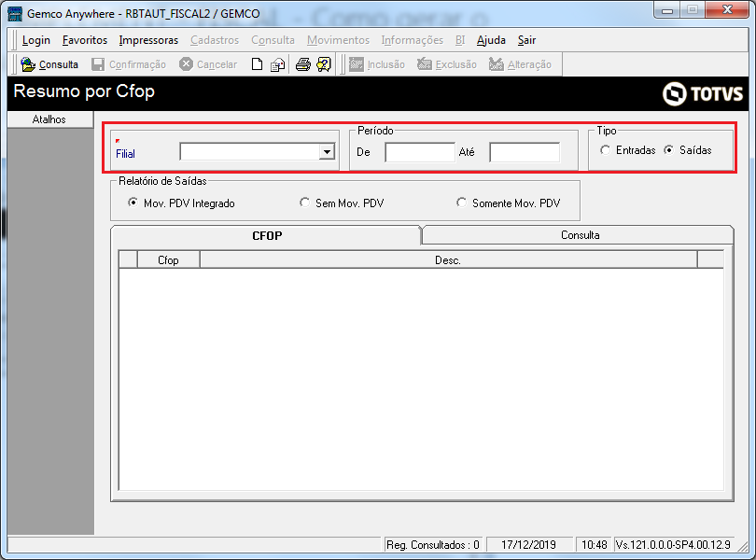Click the help question mark icon
The height and width of the screenshot is (560, 756).
point(324,64)
